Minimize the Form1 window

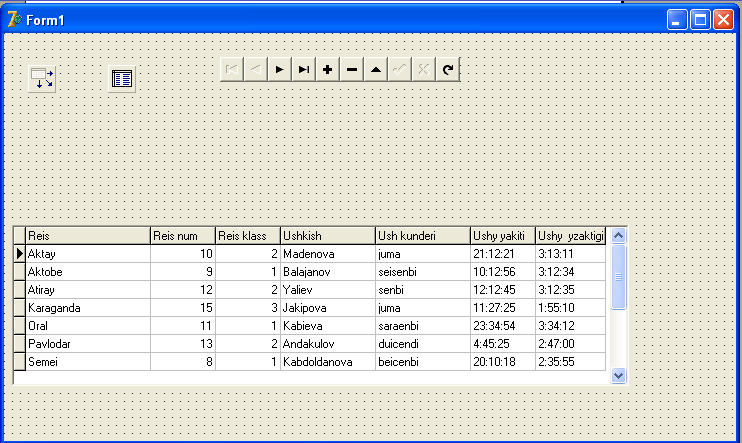coord(677,20)
